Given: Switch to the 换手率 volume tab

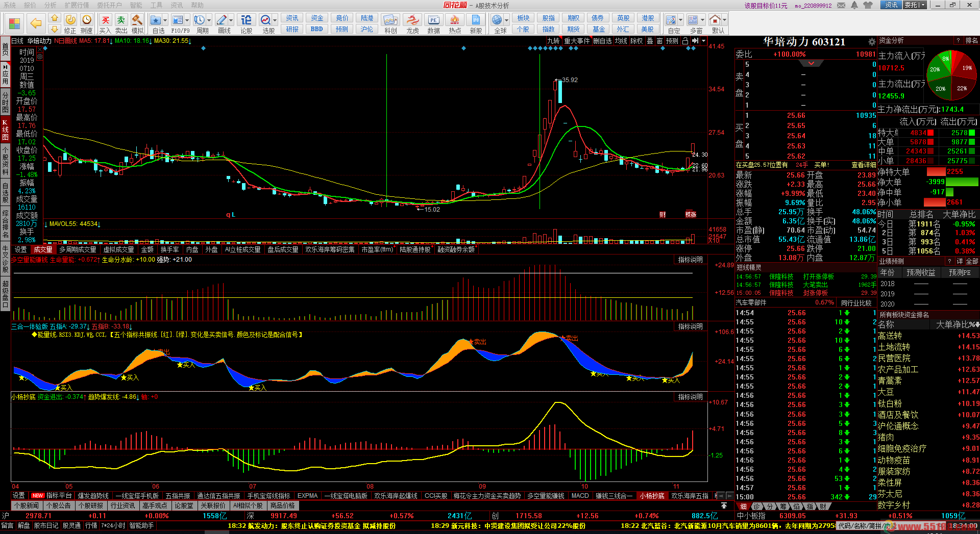Looking at the screenshot, I should tap(170, 249).
